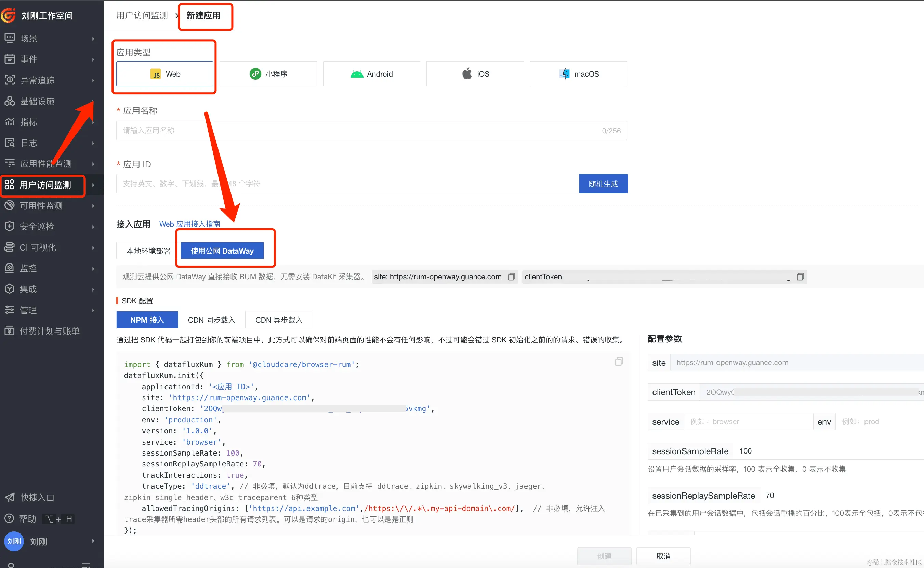The height and width of the screenshot is (568, 924).
Task: Switch to the CDN 同步载入 tab
Action: click(211, 320)
